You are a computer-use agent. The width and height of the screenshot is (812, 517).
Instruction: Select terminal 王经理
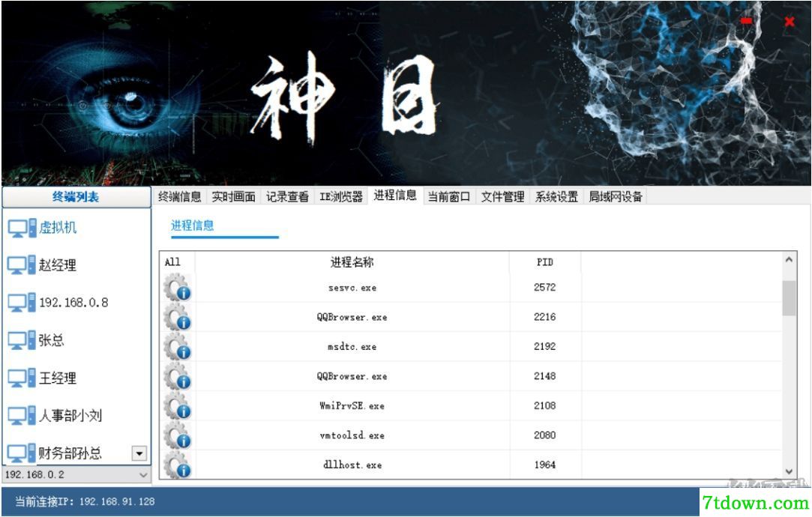pos(58,378)
